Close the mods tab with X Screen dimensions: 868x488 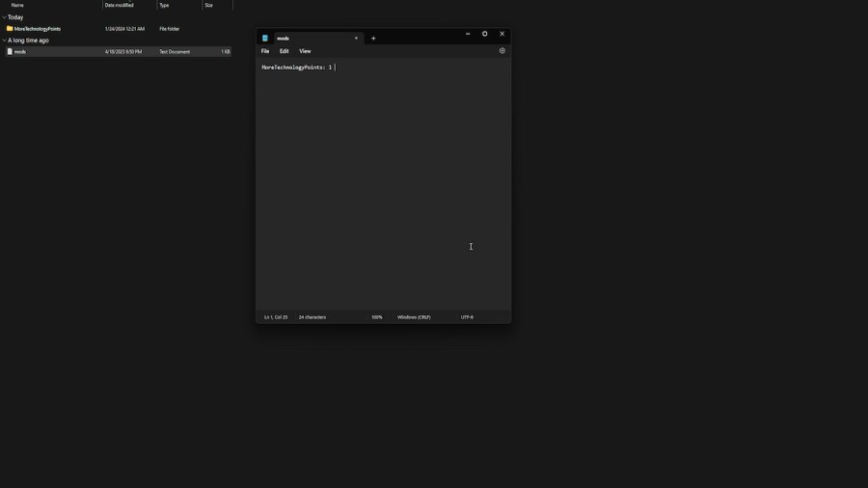click(x=356, y=39)
